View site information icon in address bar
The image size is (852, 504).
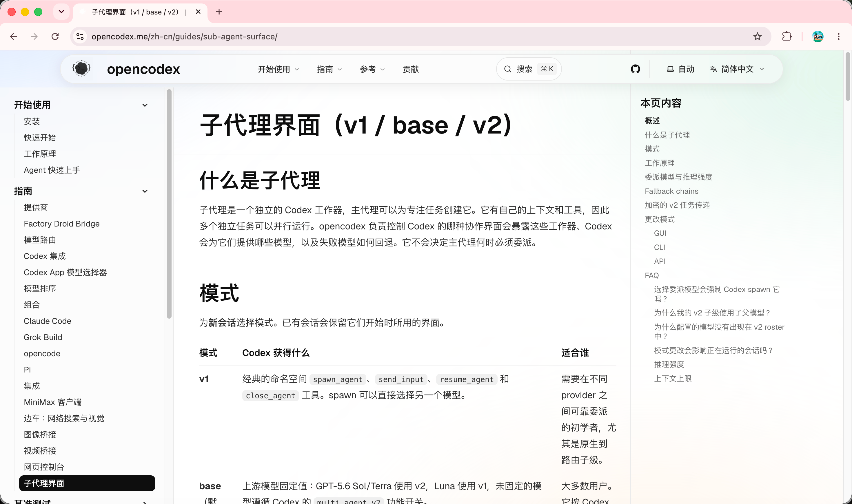pos(80,37)
